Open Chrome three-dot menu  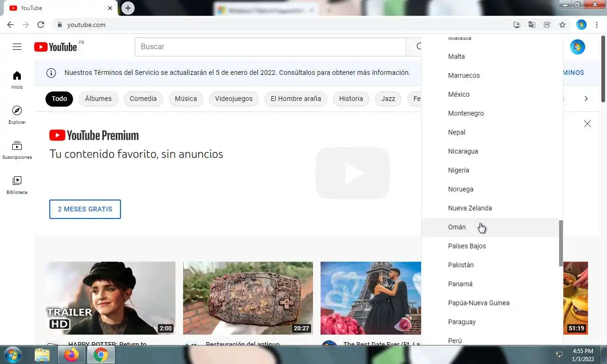pos(597,25)
